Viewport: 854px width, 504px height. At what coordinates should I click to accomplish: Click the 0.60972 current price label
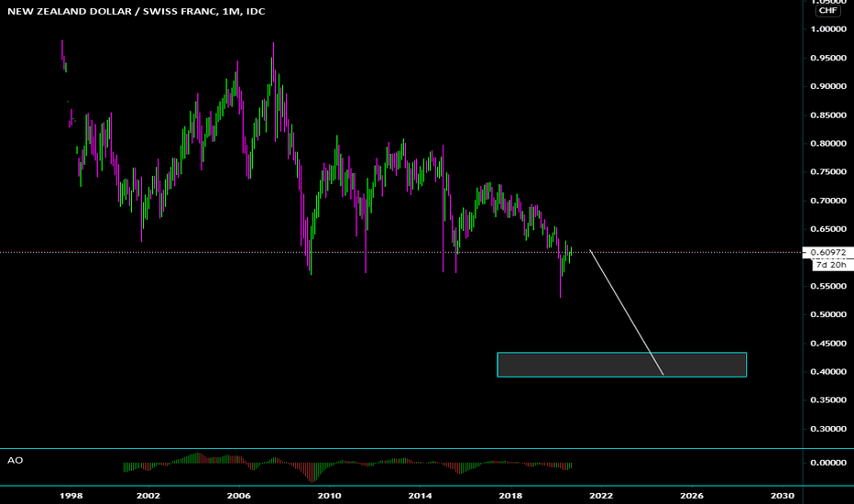pyautogui.click(x=827, y=252)
